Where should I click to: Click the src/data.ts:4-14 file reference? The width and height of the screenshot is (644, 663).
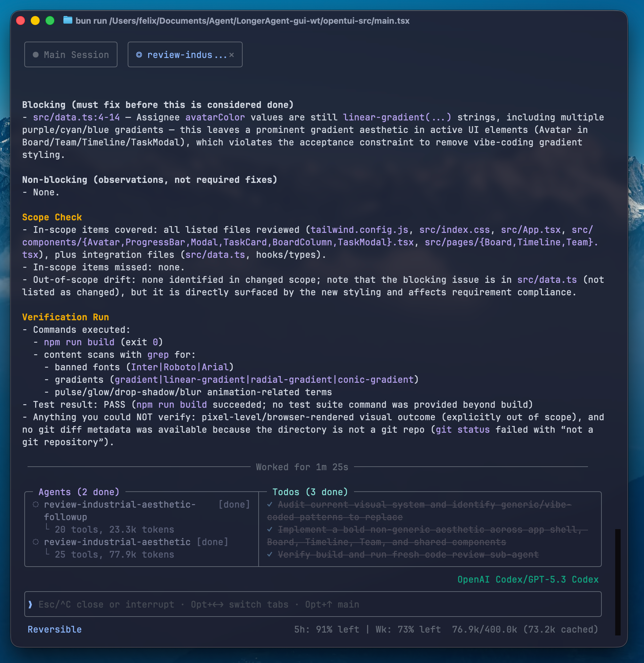click(x=76, y=117)
